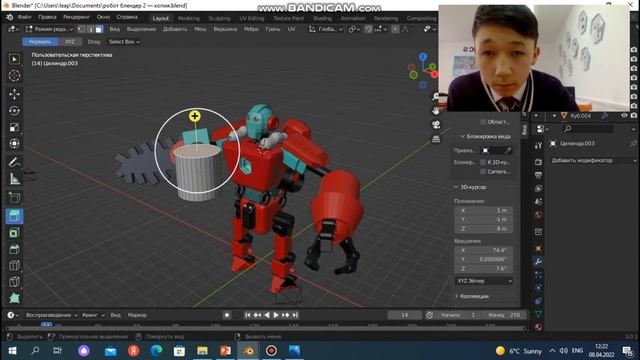Click the hand pan-view icon in viewport
The height and width of the screenshot is (360, 640).
[436, 111]
